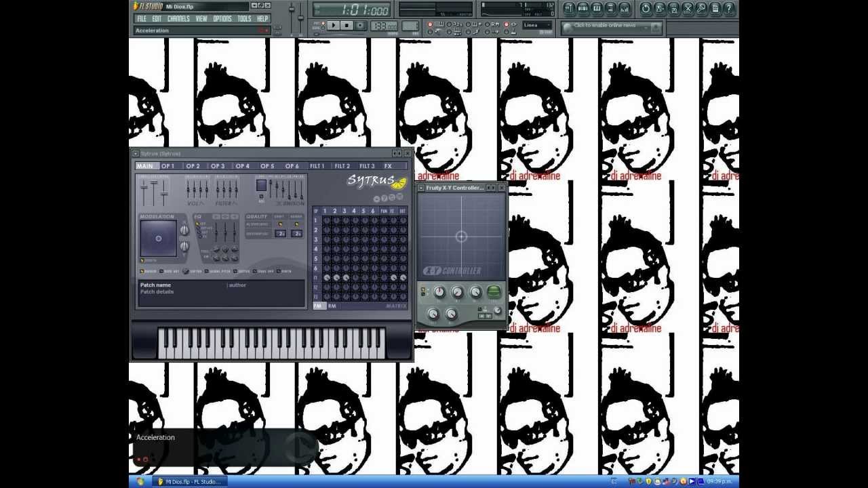Switch to the OP 5 tab
The height and width of the screenshot is (488, 868).
(267, 166)
